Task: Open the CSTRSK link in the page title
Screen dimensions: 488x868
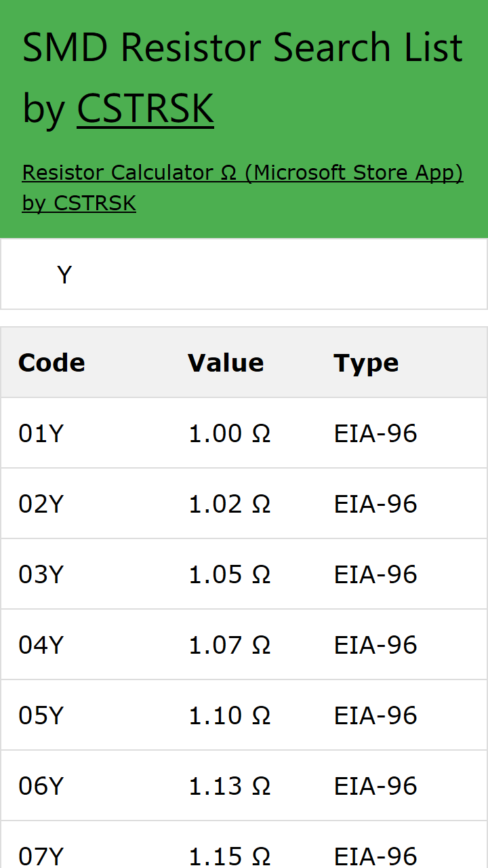Action: [x=145, y=108]
